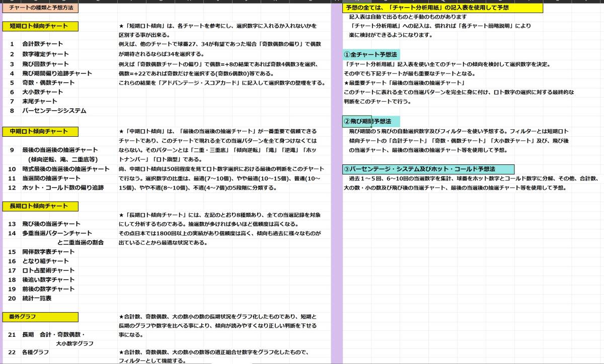This screenshot has width=604, height=364.
Task: Click the 番外グラフ header cell
Action: pyautogui.click(x=40, y=317)
